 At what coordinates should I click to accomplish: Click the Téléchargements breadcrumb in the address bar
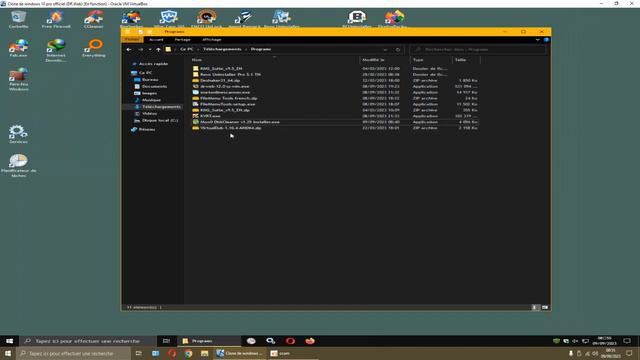point(222,49)
